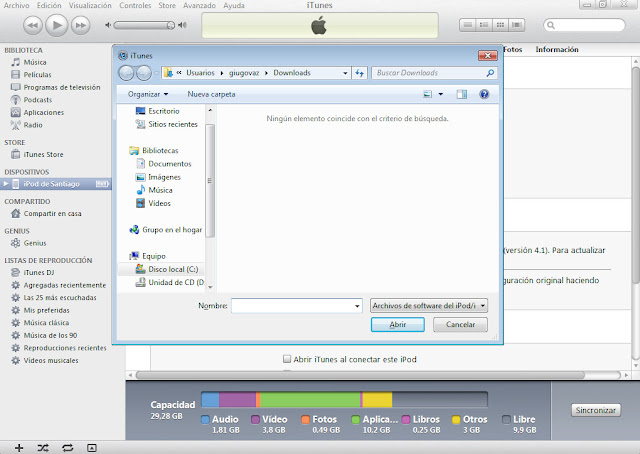This screenshot has height=454, width=640.
Task: Toggle repeat in the bottom bar
Action: pos(68,448)
